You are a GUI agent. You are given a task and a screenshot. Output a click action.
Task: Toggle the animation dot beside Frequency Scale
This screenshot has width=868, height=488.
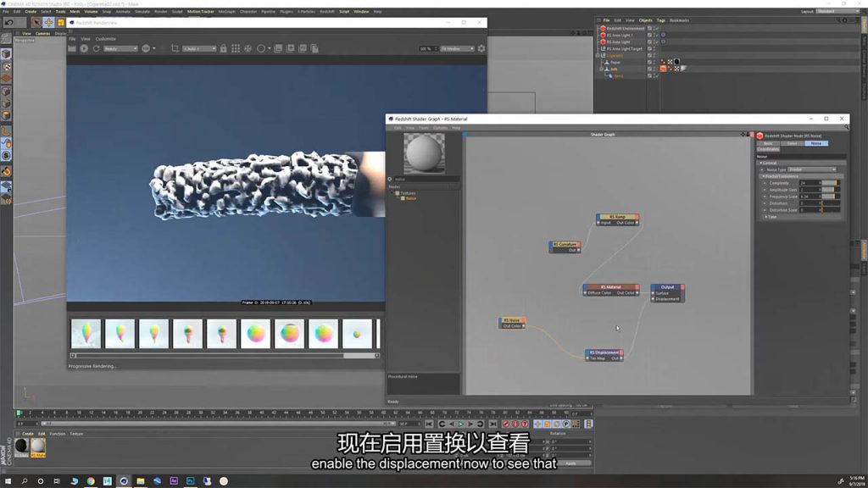(765, 197)
